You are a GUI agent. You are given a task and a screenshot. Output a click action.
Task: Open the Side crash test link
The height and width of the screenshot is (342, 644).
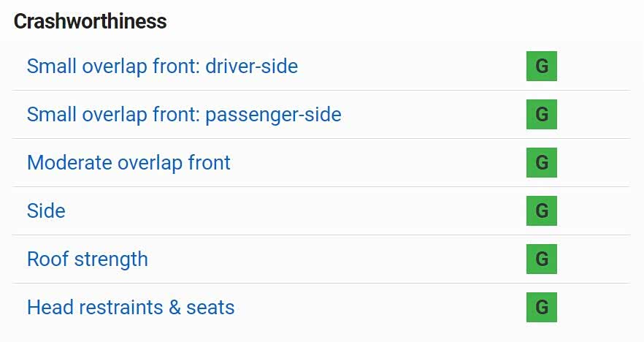[46, 211]
